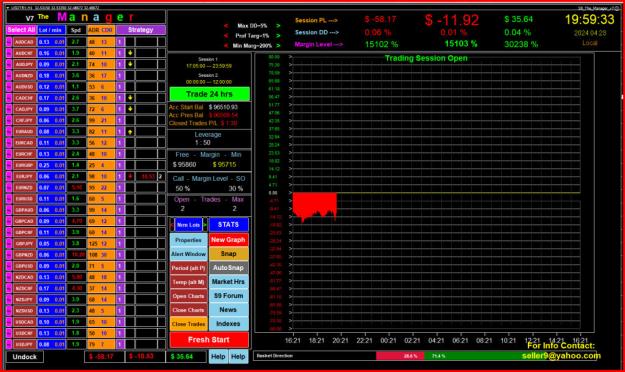
Task: Decrease Min Marg with its left red arrow
Action: [226, 45]
